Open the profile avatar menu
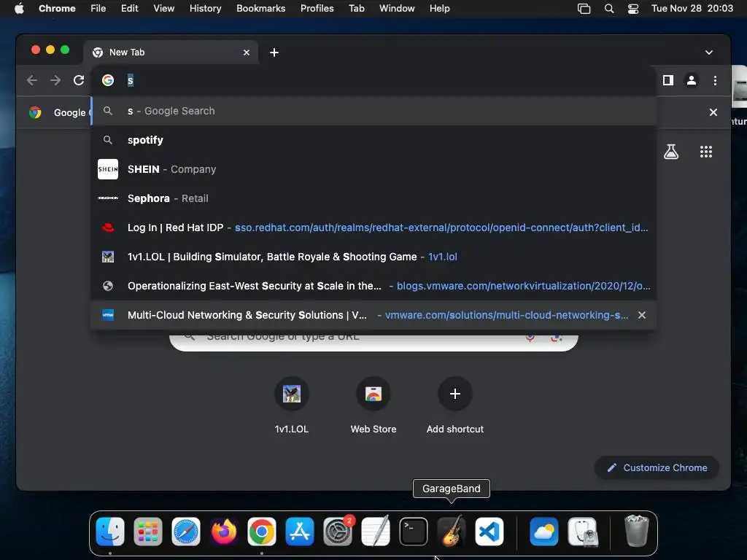This screenshot has width=747, height=560. click(x=692, y=80)
